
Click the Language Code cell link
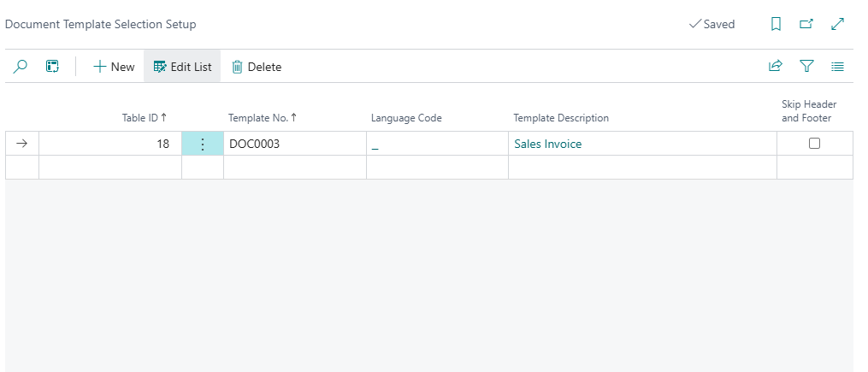(375, 145)
